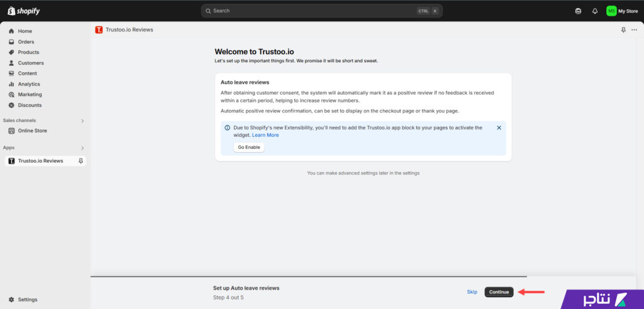Open the Content icon
This screenshot has height=309, width=644.
click(x=11, y=73)
